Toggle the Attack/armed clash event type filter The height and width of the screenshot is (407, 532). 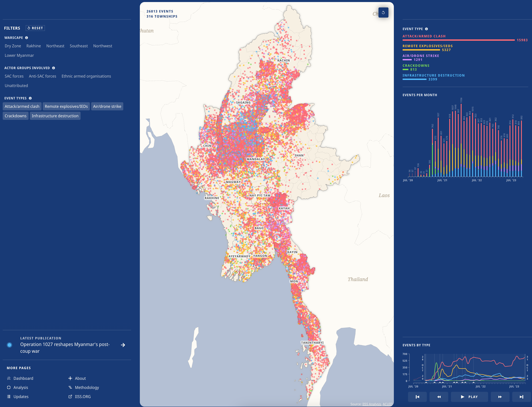(22, 106)
